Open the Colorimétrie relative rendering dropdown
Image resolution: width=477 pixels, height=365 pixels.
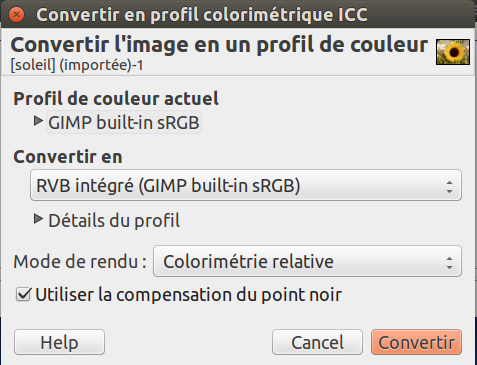click(307, 261)
